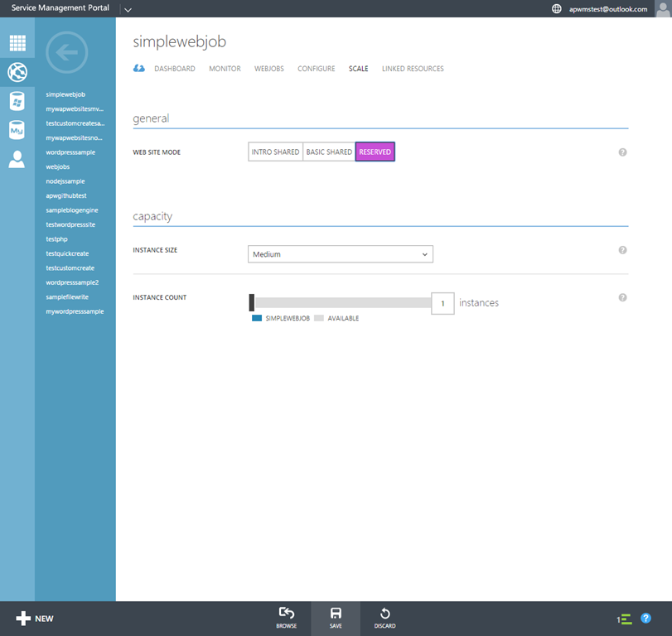The height and width of the screenshot is (636, 672).
Task: Open the sampleblogengine site
Action: click(x=72, y=210)
